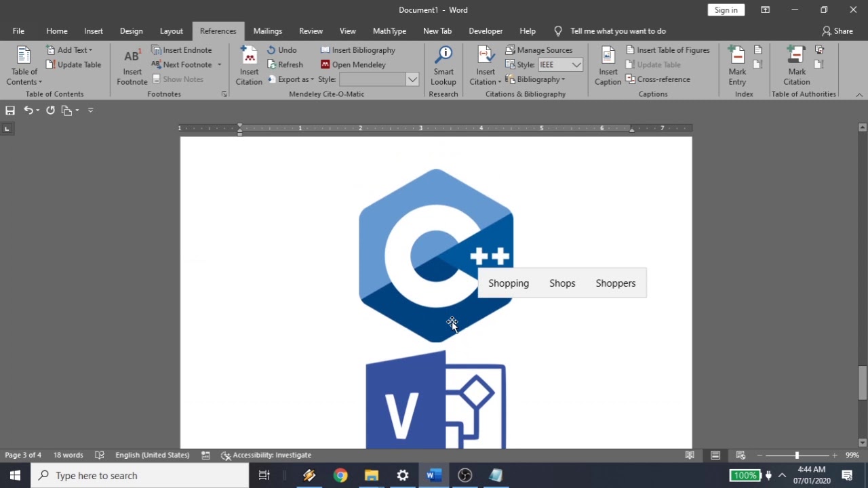This screenshot has height=488, width=868.
Task: Click the Share button
Action: tap(837, 31)
